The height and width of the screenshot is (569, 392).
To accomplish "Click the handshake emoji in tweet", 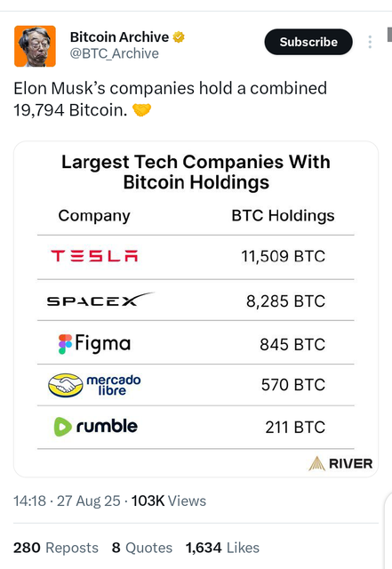I will pyautogui.click(x=141, y=110).
